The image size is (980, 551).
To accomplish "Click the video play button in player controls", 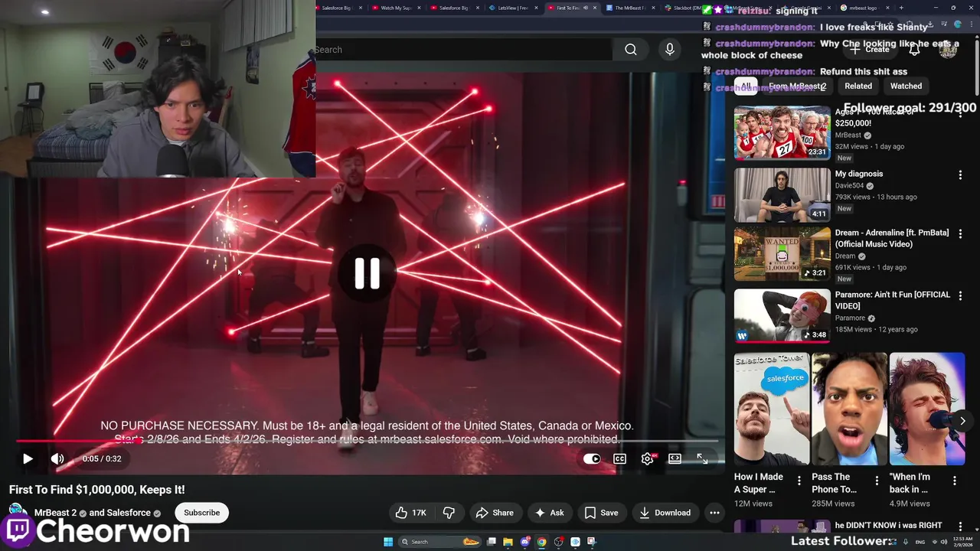I will [x=28, y=458].
